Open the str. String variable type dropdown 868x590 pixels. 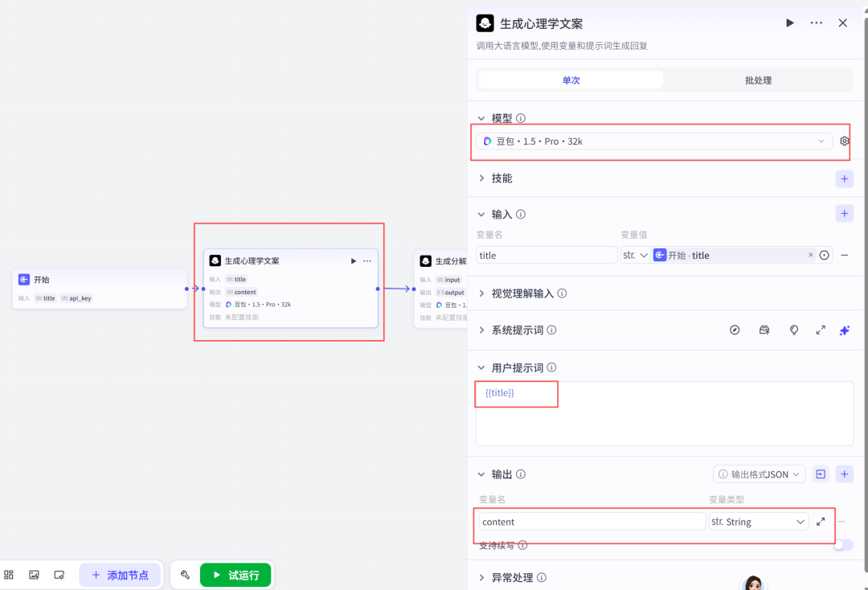759,522
